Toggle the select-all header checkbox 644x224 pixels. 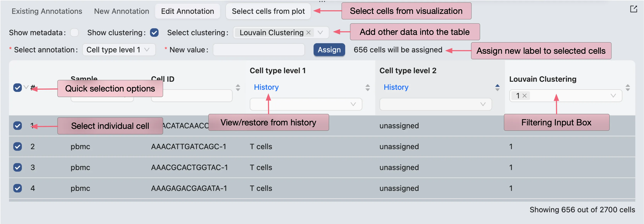tap(18, 88)
